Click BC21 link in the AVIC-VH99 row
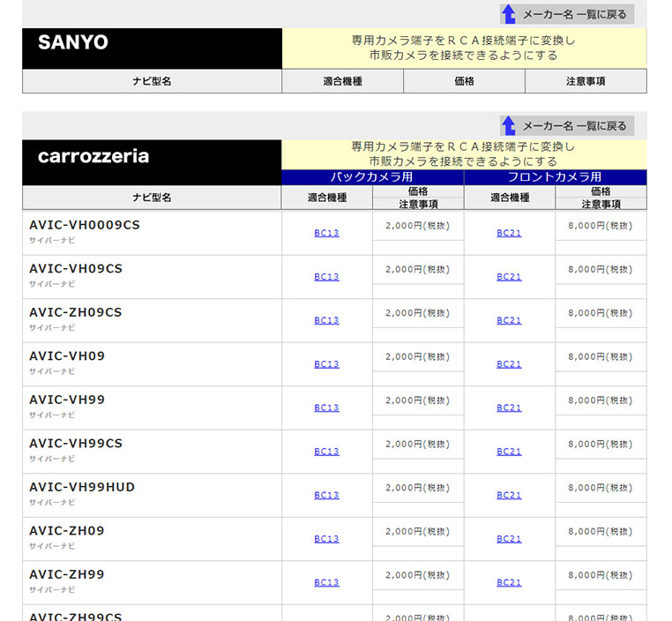This screenshot has height=621, width=672. coord(509,408)
